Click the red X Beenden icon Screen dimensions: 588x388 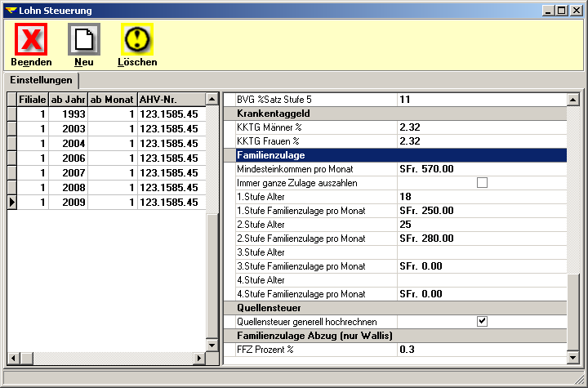coord(31,39)
